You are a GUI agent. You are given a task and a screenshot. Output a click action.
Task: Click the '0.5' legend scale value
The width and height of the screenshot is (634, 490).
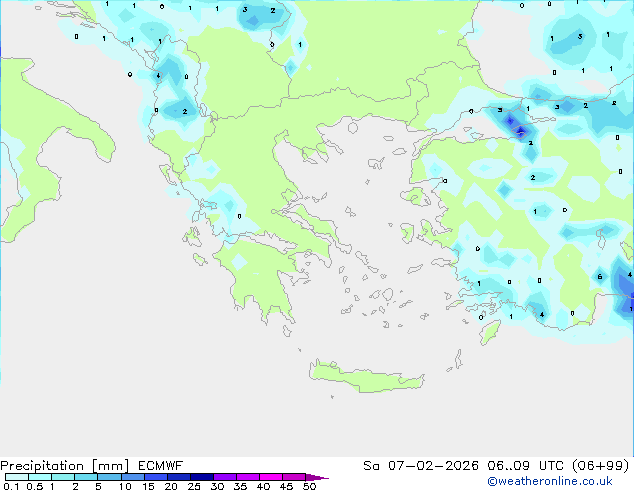point(34,486)
